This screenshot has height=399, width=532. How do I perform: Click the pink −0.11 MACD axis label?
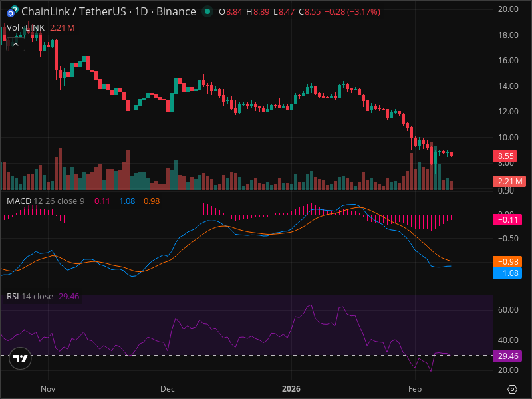coord(507,220)
